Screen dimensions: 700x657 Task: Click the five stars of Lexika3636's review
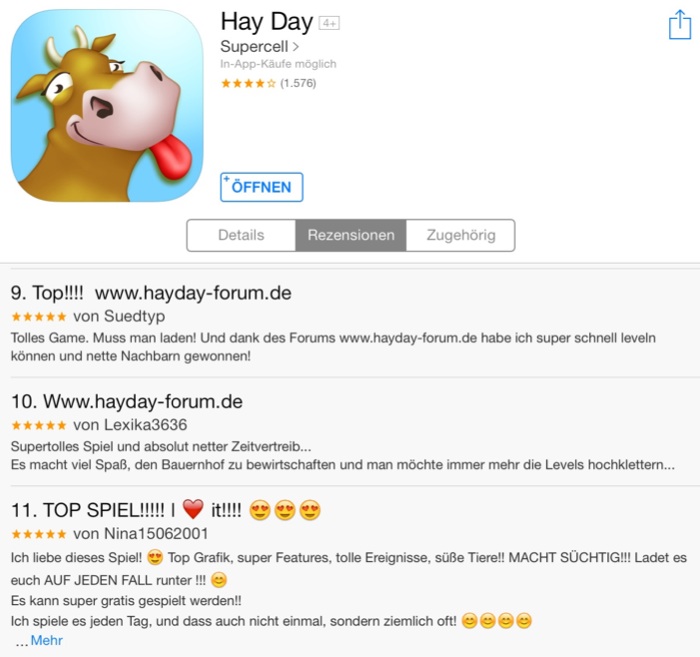coord(39,425)
